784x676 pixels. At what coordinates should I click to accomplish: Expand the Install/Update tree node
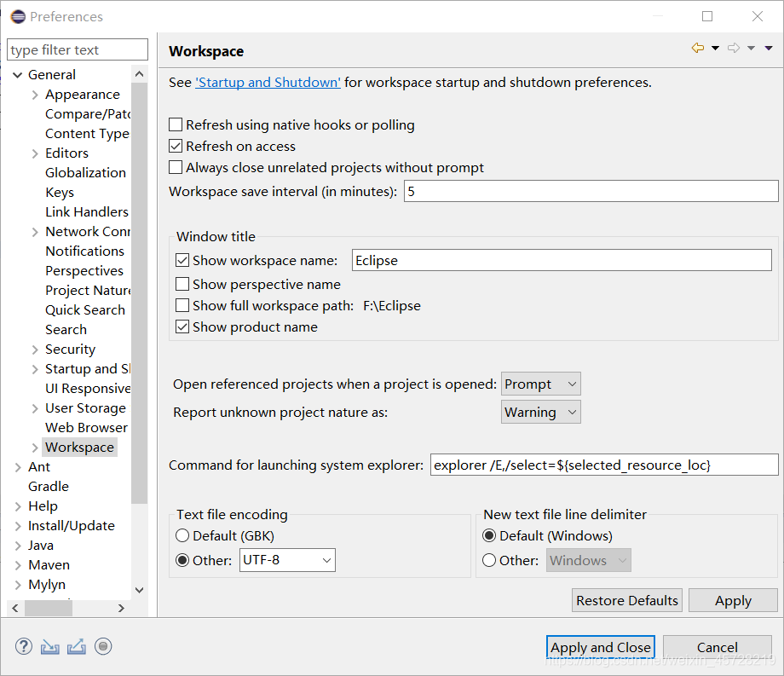coord(18,526)
